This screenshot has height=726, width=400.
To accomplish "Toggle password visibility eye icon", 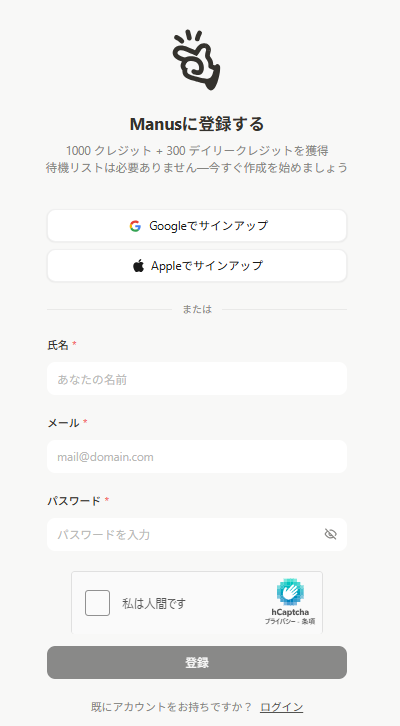I will [x=331, y=534].
